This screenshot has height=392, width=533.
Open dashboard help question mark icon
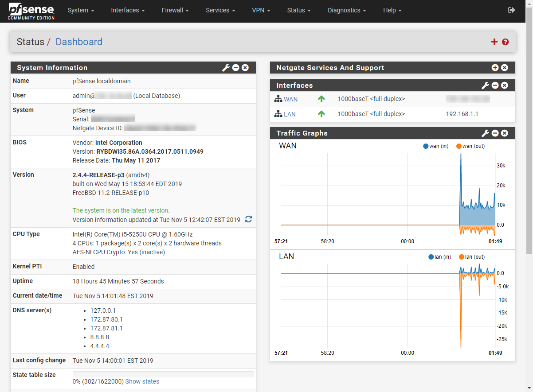(x=506, y=42)
